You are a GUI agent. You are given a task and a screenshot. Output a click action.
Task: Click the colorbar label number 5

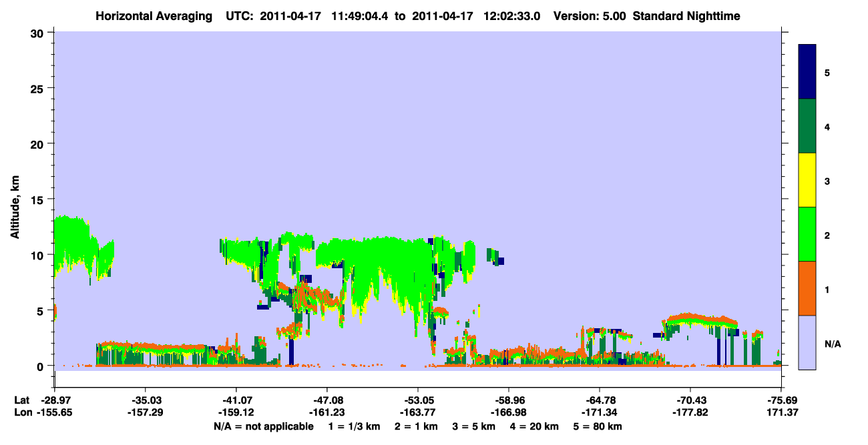coord(827,72)
